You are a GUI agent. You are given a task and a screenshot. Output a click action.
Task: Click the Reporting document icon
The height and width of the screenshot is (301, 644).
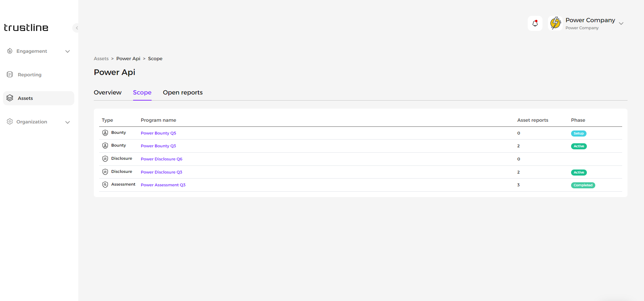[x=10, y=75]
